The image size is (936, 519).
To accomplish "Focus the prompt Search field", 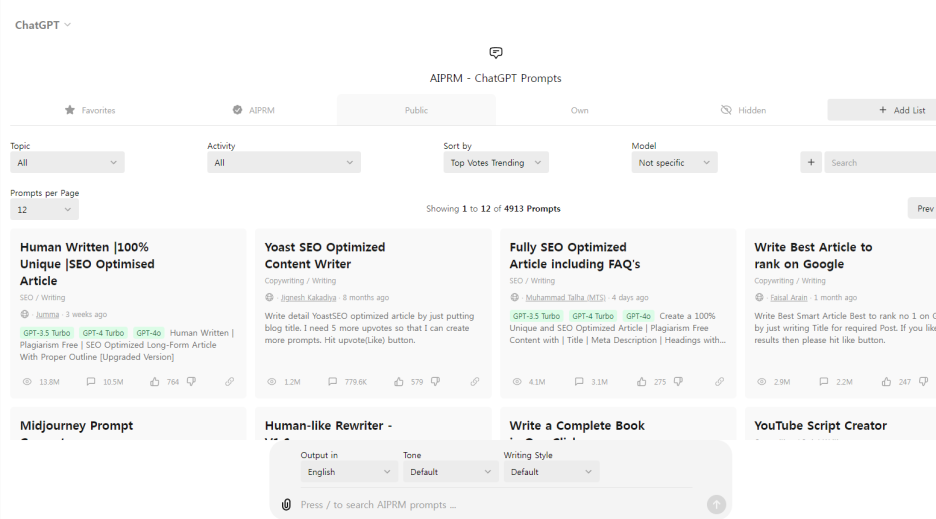I will point(880,162).
